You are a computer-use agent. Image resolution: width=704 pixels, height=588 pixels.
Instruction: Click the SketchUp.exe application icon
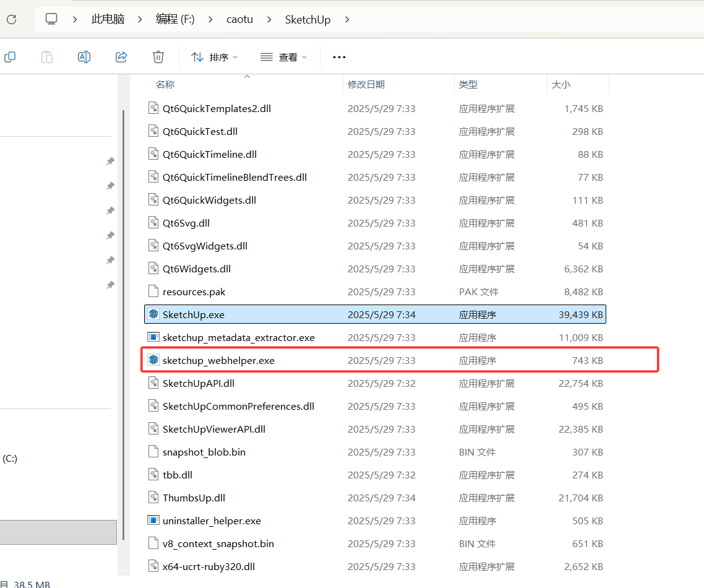click(x=153, y=314)
